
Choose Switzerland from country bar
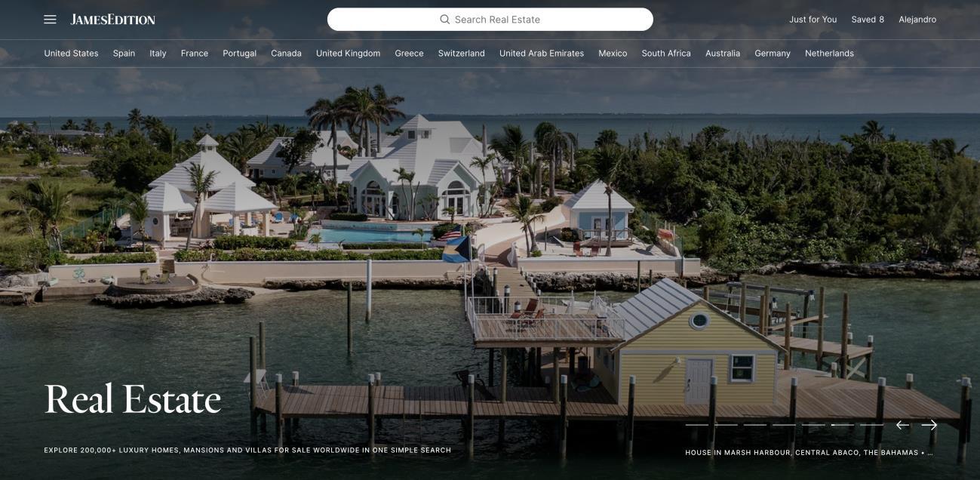click(x=461, y=54)
